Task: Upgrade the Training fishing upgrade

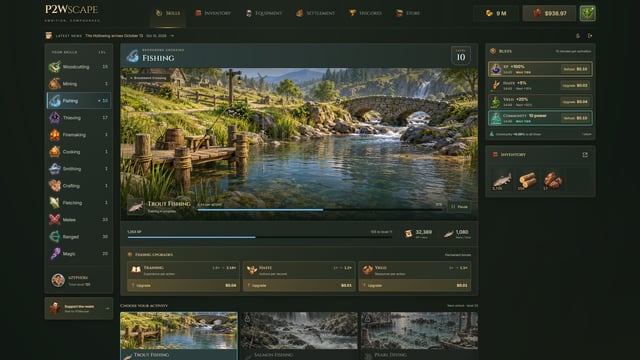Action: [183, 285]
